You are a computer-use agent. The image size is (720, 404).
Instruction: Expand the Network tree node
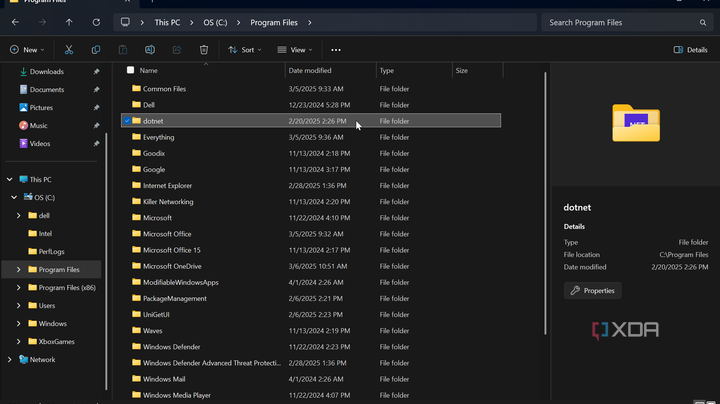pos(10,359)
